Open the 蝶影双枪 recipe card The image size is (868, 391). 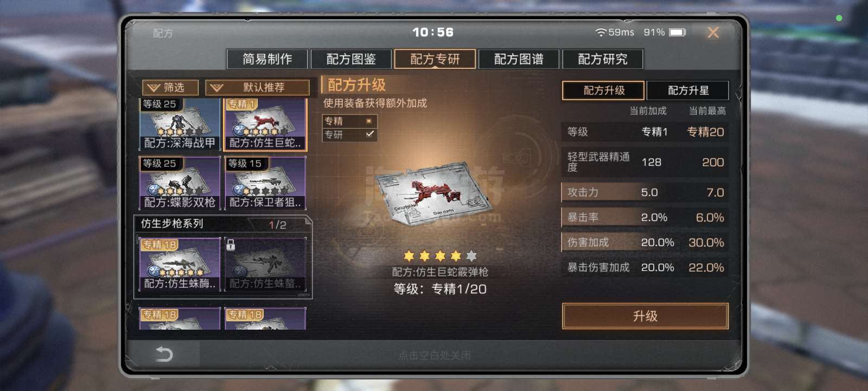point(180,183)
